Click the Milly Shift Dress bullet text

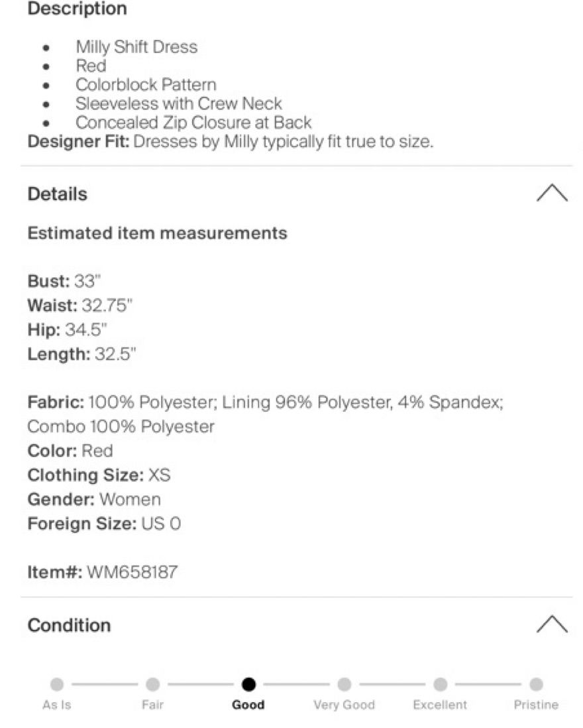click(x=136, y=47)
